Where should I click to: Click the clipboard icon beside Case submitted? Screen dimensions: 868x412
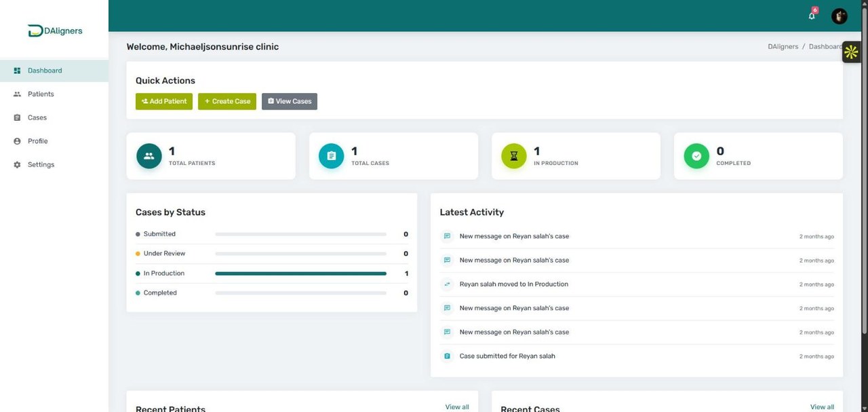click(x=447, y=356)
